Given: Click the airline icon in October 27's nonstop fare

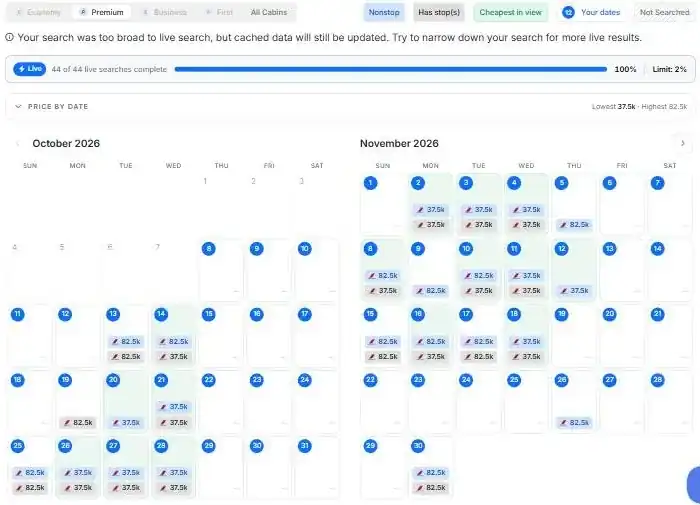Looking at the screenshot, I should 116,473.
